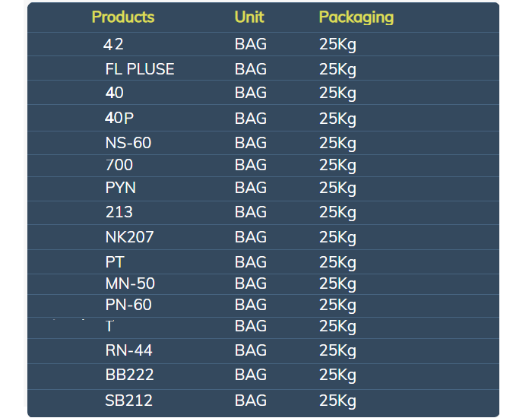Click the Packaging column header
This screenshot has height=418, width=532.
pyautogui.click(x=356, y=17)
